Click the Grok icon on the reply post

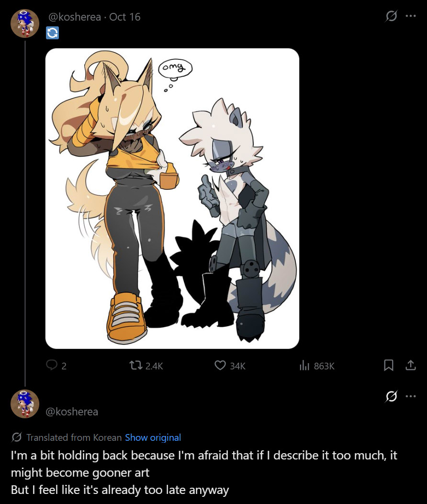pos(391,396)
